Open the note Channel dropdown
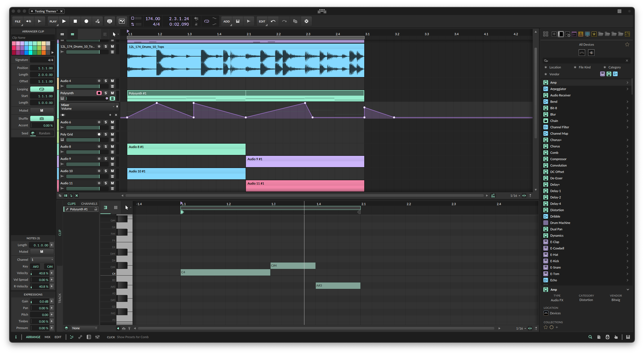Viewport: 644px width, 354px height. (x=42, y=259)
